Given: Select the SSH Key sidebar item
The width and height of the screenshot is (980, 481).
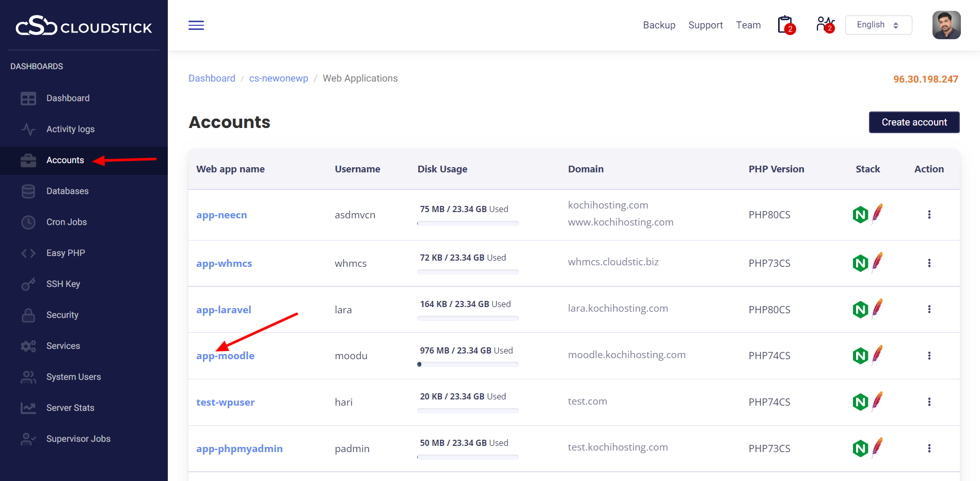Looking at the screenshot, I should [63, 284].
